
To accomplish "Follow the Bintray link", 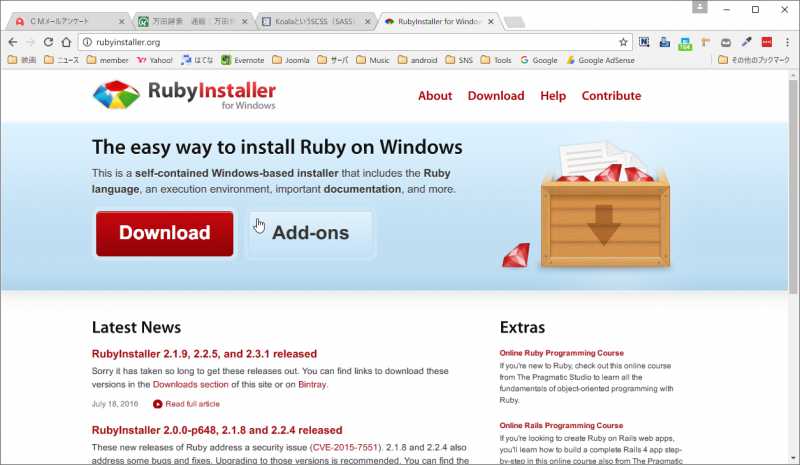I will tap(312, 384).
